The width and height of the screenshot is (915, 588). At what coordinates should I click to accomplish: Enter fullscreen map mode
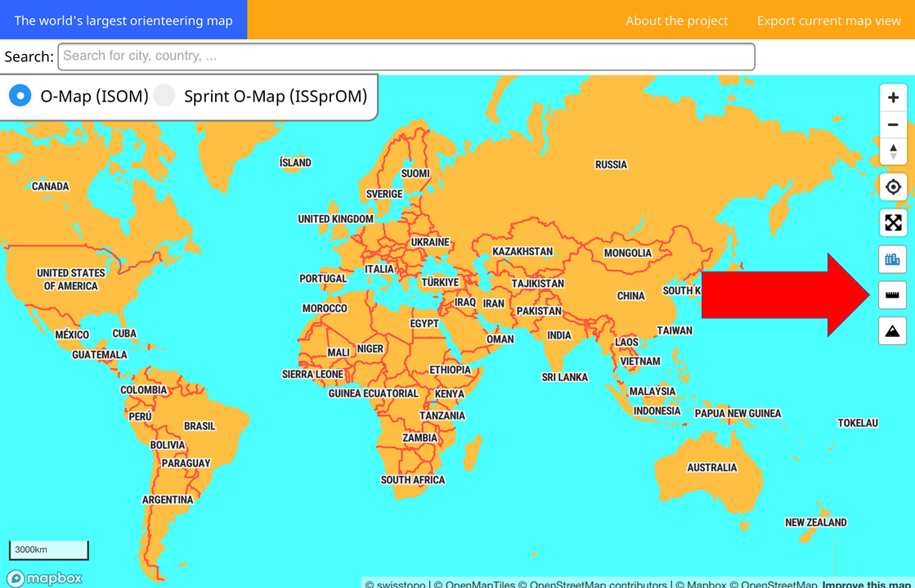(x=893, y=222)
